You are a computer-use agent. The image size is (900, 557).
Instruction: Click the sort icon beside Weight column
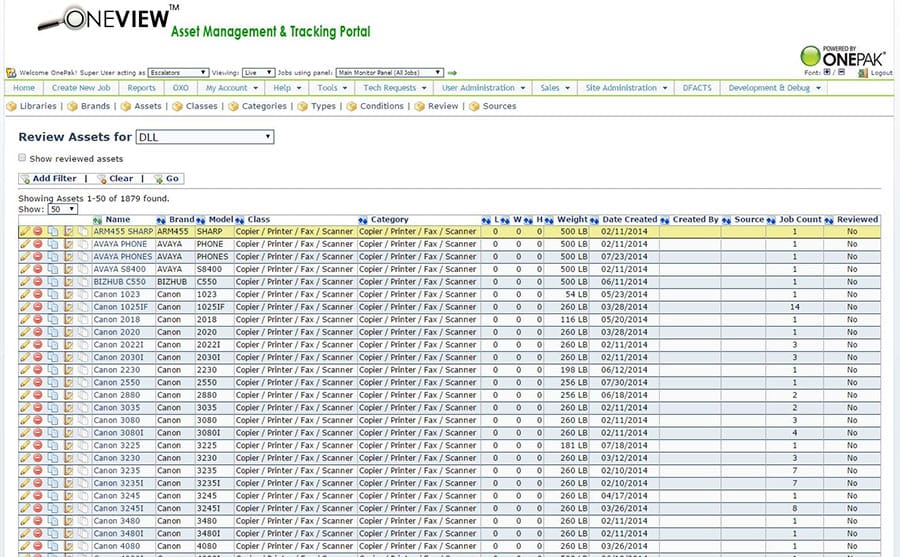pyautogui.click(x=549, y=220)
